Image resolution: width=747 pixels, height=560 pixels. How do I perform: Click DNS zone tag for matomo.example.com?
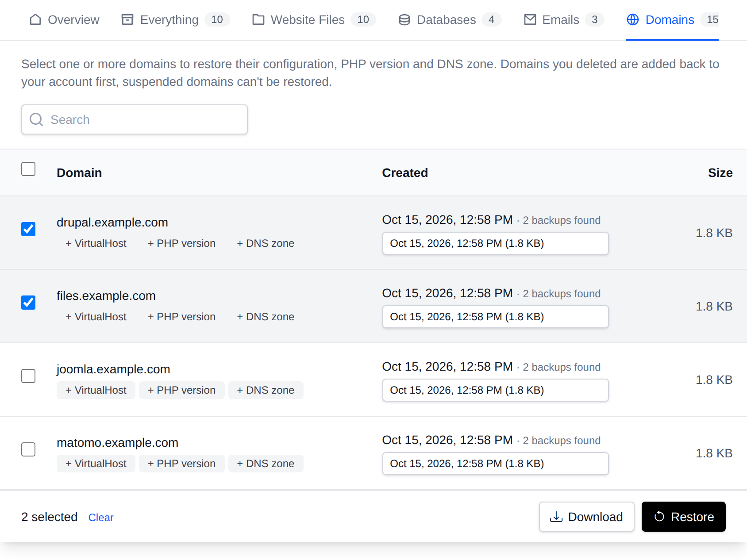click(266, 464)
